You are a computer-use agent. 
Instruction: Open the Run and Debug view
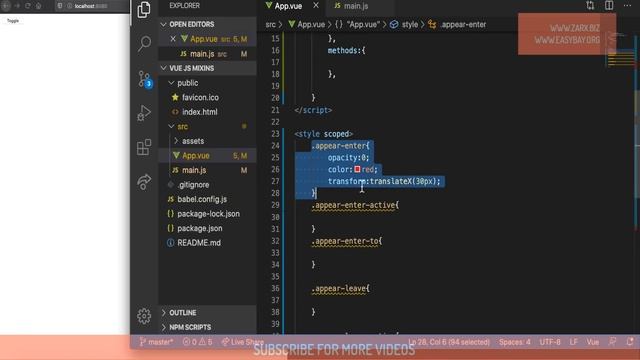coord(144,113)
